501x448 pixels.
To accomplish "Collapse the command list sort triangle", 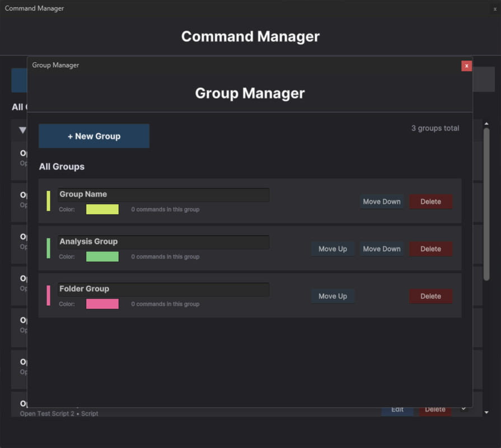I will tap(21, 130).
